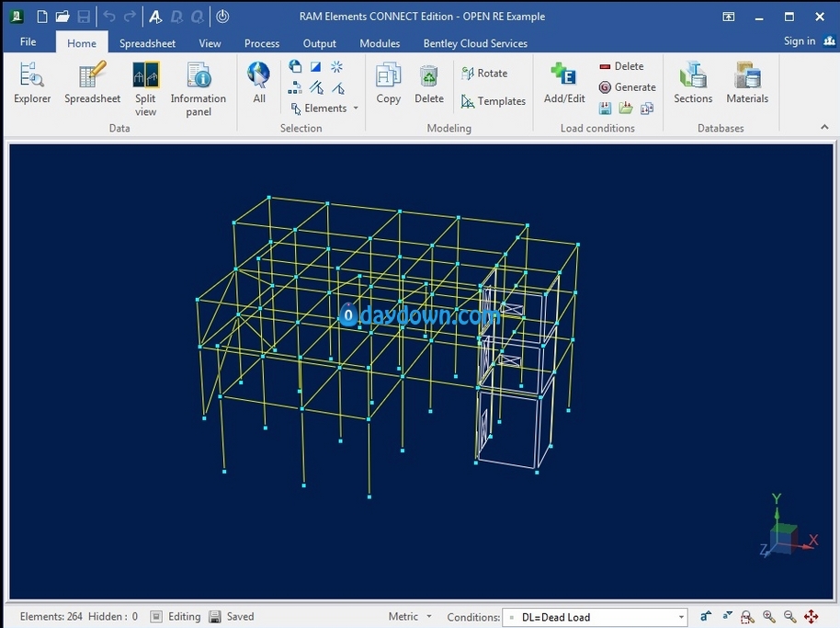840x628 pixels.
Task: Click Generate load conditions
Action: [x=628, y=86]
